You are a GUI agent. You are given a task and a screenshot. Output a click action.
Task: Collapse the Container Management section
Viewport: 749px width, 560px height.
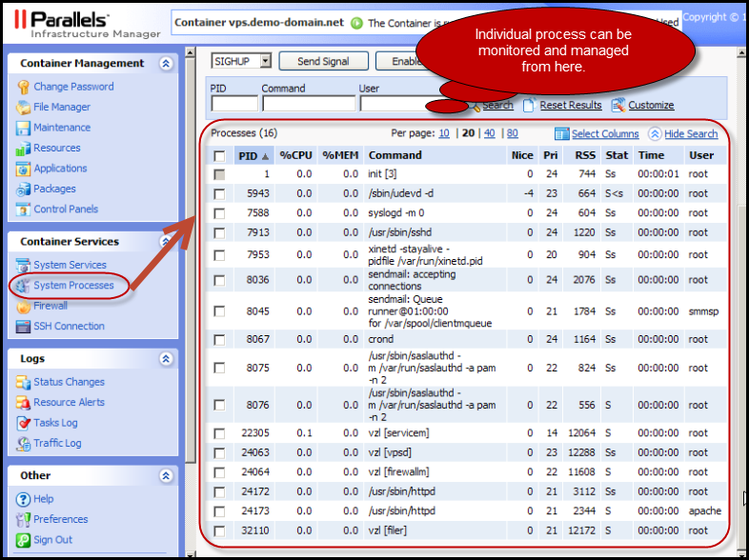point(166,64)
